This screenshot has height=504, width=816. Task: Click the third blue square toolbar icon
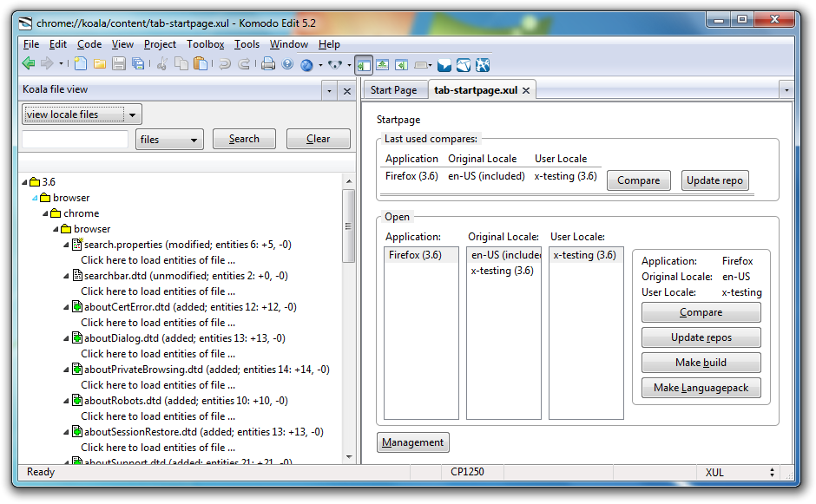(x=483, y=65)
